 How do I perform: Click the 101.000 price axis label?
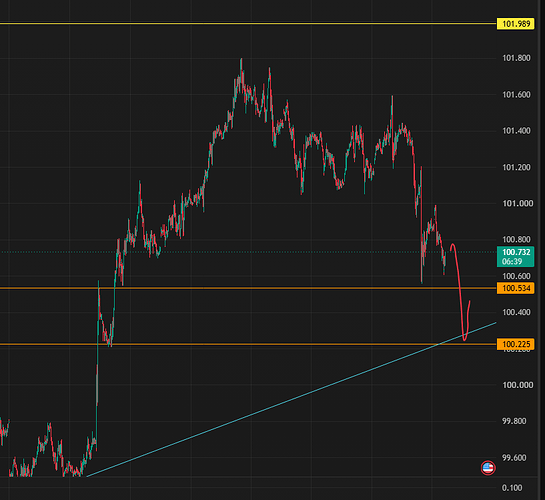point(517,203)
